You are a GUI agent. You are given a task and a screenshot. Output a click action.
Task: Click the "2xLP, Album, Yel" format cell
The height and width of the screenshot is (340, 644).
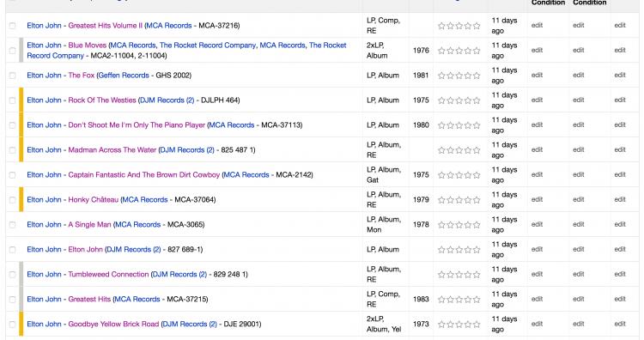tap(384, 324)
